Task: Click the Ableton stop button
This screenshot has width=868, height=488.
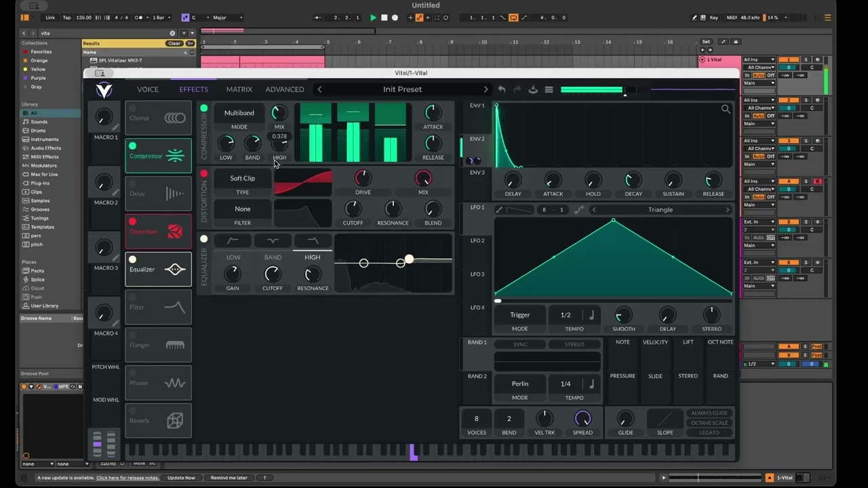Action: [x=384, y=18]
